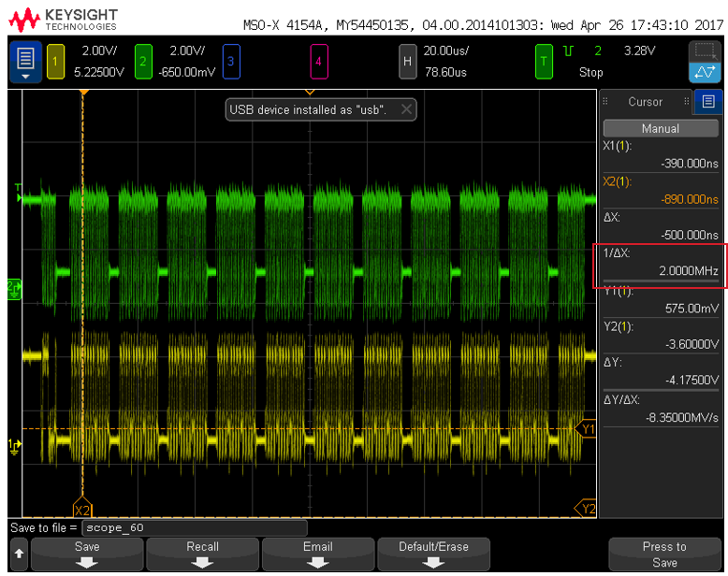The image size is (728, 576).
Task: Click the back arrow beside the Save softkey
Action: pyautogui.click(x=17, y=554)
